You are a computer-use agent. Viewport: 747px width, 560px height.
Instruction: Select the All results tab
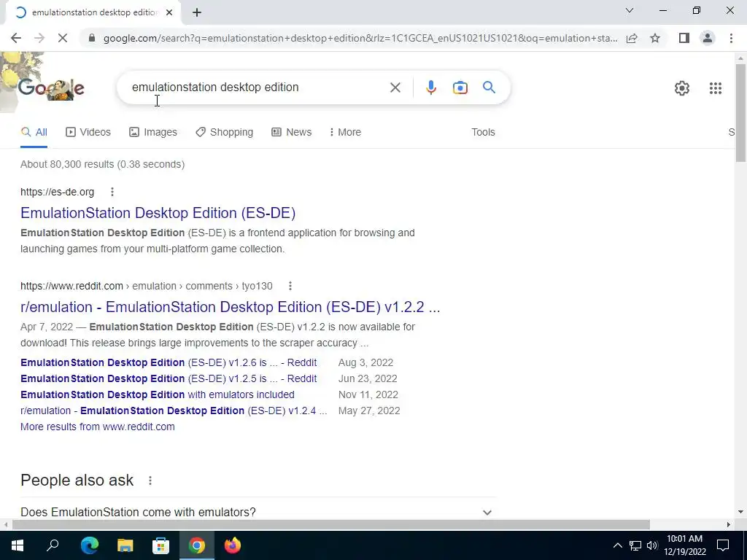click(x=34, y=133)
